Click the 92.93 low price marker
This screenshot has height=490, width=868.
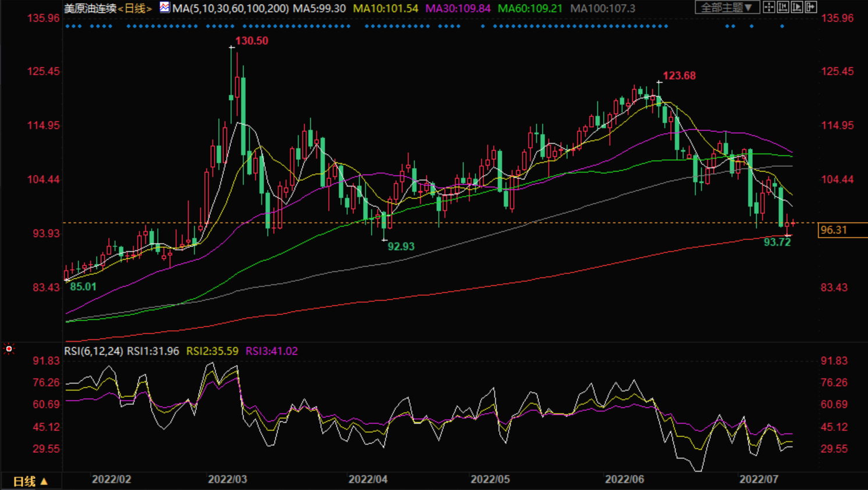(401, 246)
